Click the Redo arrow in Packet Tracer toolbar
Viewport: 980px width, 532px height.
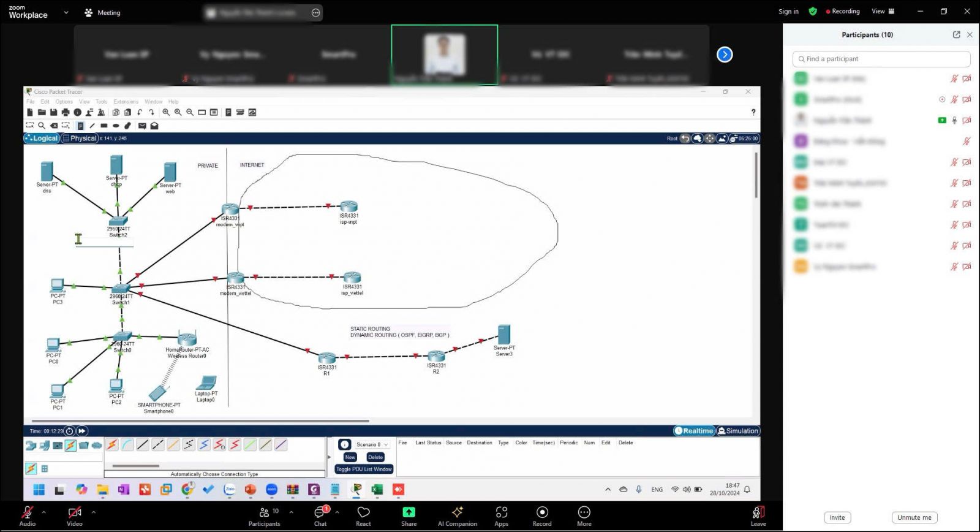151,112
